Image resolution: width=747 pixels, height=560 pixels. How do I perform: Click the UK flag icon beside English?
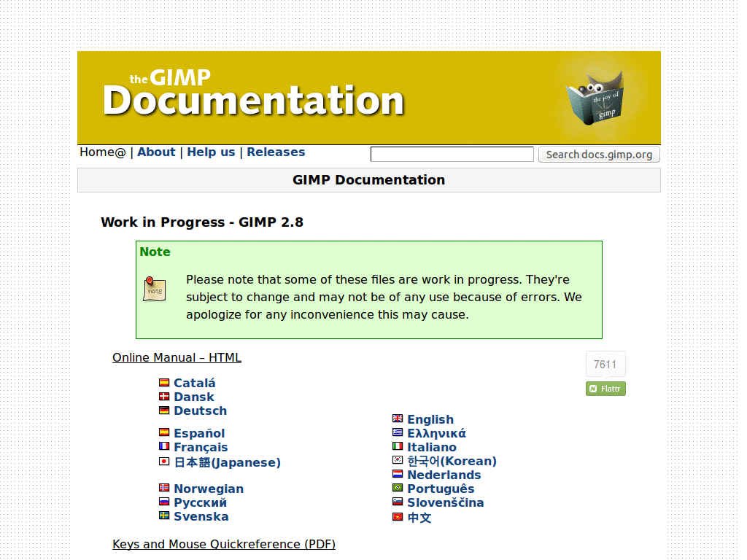pyautogui.click(x=398, y=419)
